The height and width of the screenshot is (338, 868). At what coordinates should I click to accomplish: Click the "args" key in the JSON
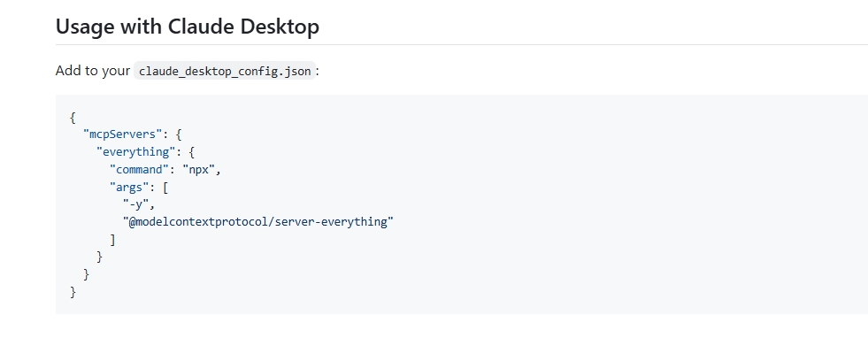click(x=129, y=187)
